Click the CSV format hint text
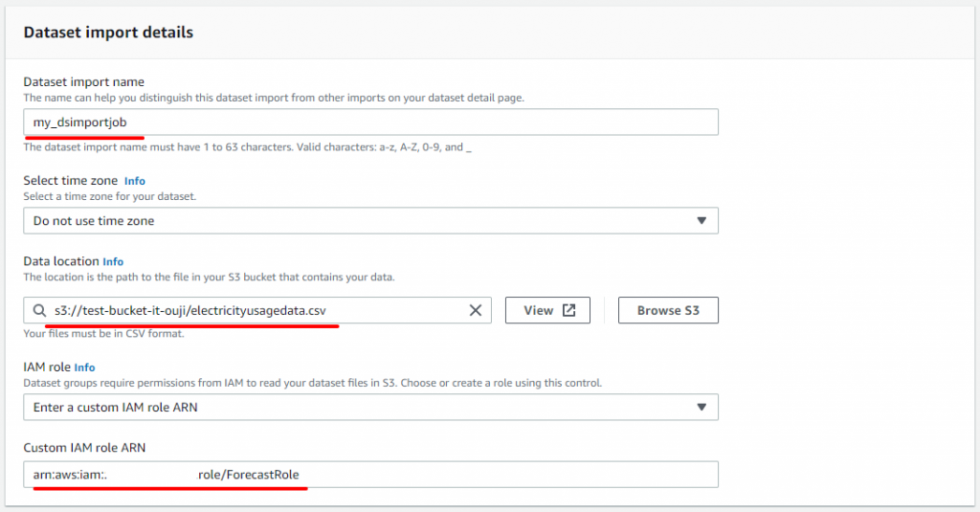This screenshot has width=980, height=512. 103,334
